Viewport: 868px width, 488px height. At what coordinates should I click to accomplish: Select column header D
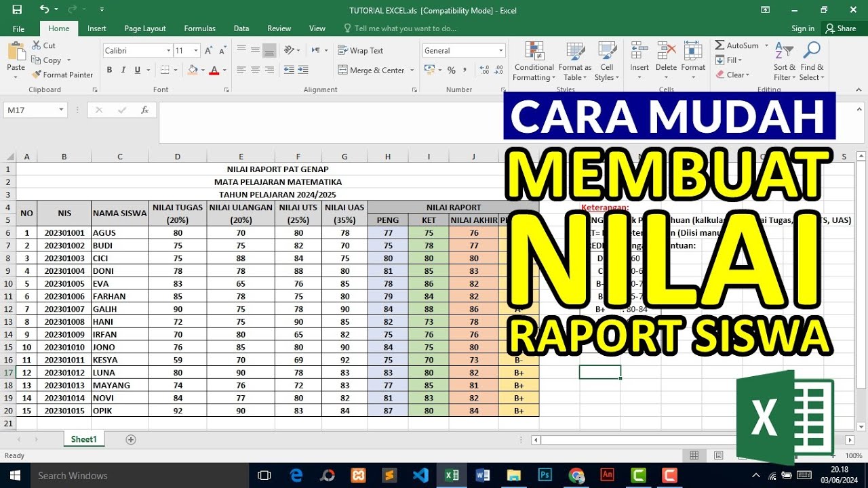pyautogui.click(x=178, y=157)
